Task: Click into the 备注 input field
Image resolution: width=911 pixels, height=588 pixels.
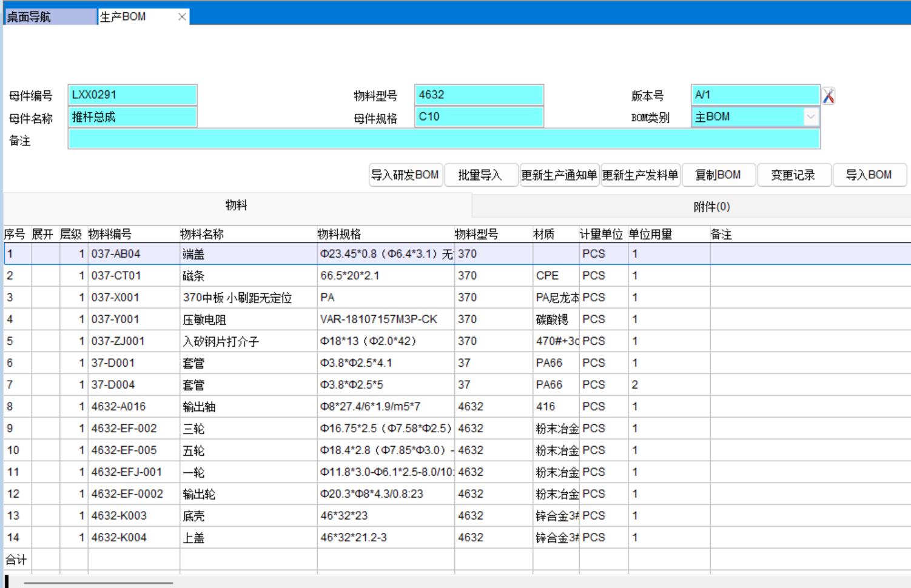Action: [443, 139]
